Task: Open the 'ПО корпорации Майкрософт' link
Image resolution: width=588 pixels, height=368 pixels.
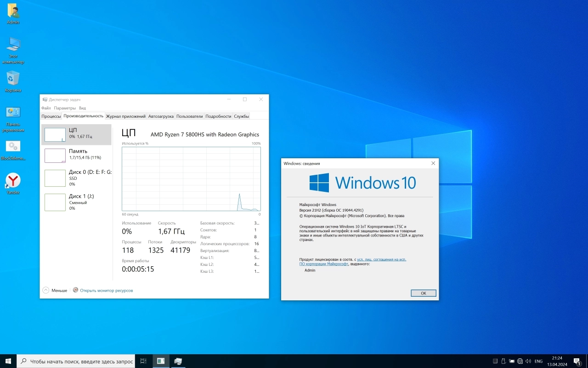Action: point(324,264)
